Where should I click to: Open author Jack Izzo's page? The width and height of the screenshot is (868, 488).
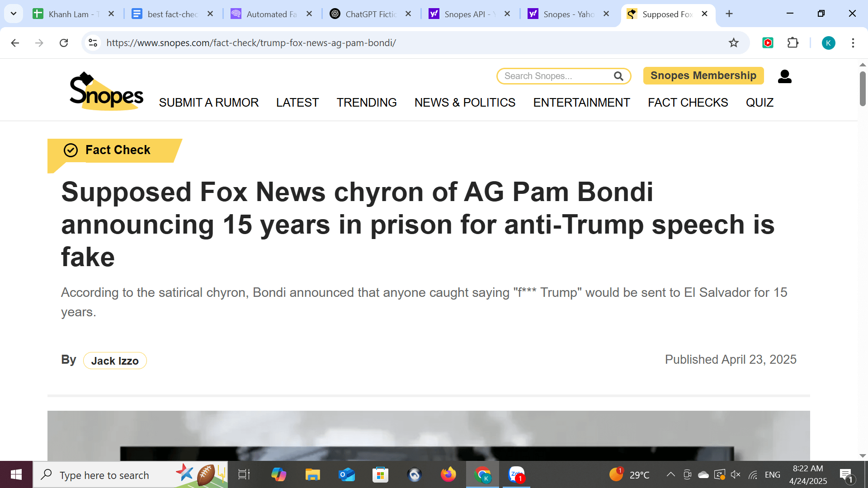[115, 361]
